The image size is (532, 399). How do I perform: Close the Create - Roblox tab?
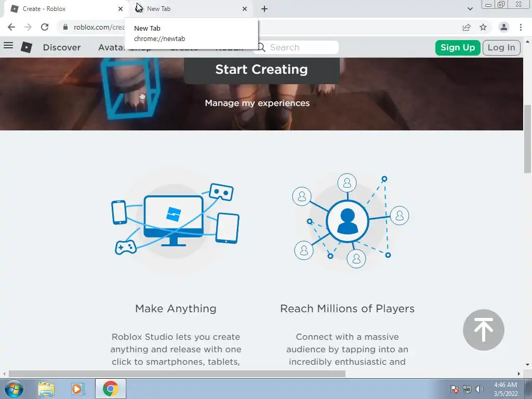121,9
